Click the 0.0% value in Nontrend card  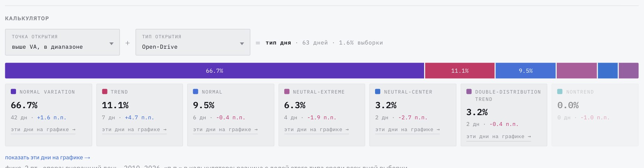tap(568, 105)
